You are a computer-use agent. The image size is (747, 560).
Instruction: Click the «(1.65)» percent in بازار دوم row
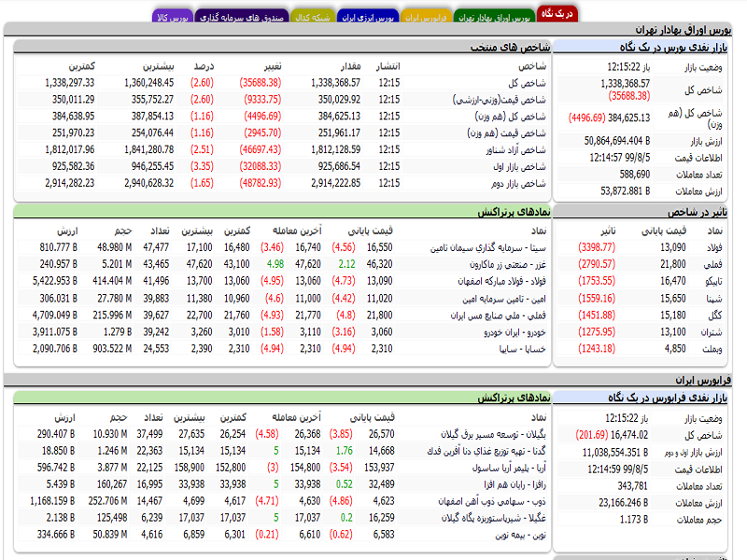202,183
